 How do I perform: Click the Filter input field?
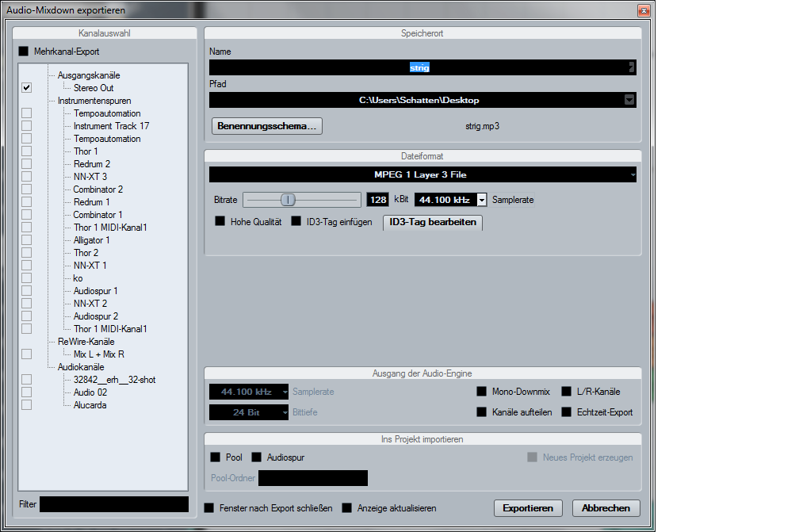(x=114, y=503)
